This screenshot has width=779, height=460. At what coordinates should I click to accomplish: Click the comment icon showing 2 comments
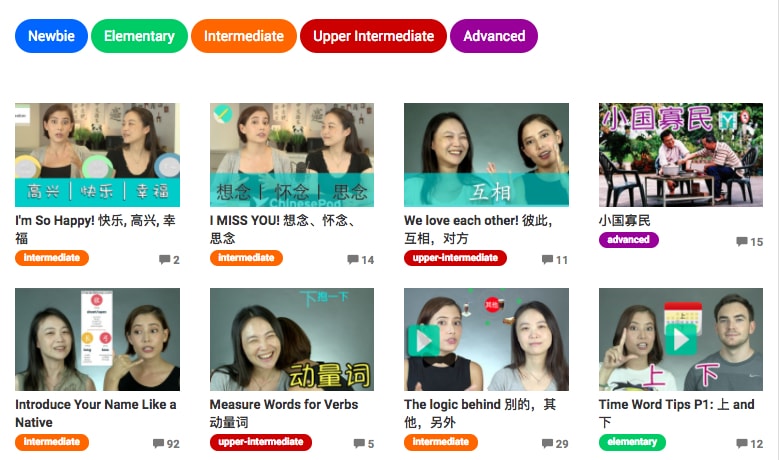(x=164, y=259)
